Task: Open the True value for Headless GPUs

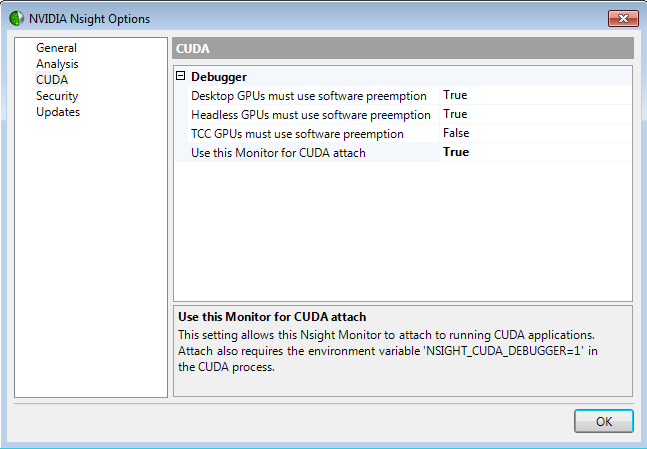Action: (x=455, y=114)
